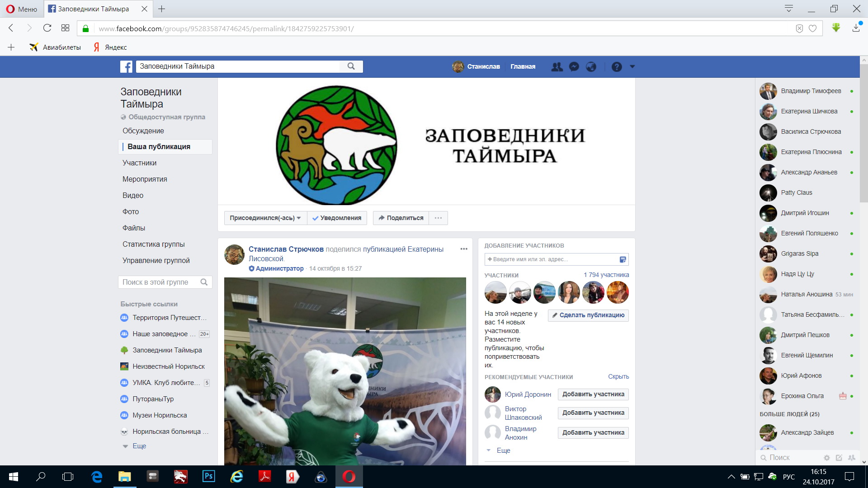868x488 pixels.
Task: Open Станислав Стрючков author link
Action: [286, 249]
